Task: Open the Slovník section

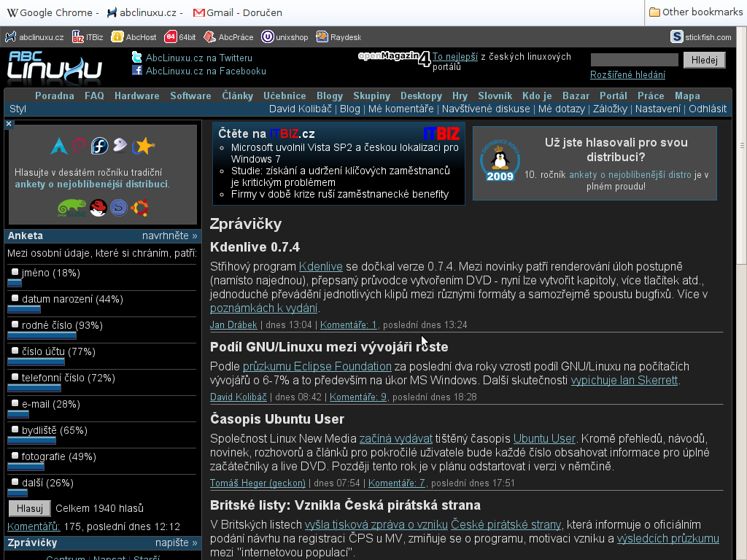Action: point(495,96)
